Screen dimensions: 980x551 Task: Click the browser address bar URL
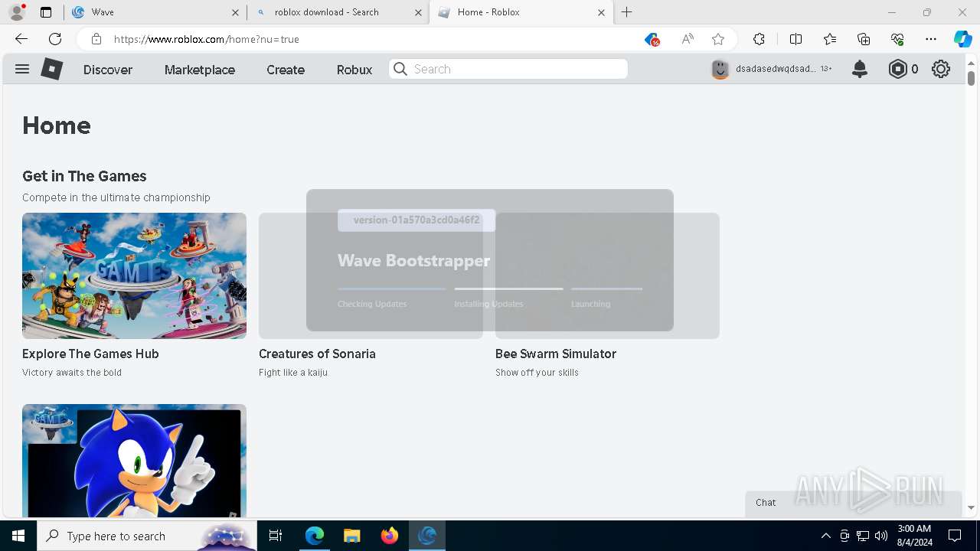(x=207, y=39)
